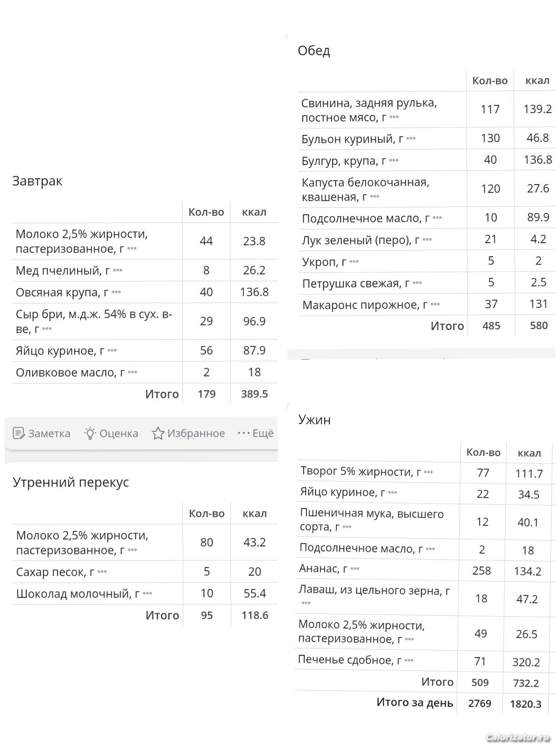This screenshot has height=747, width=560.
Task: Click the Избранное star icon
Action: (158, 433)
